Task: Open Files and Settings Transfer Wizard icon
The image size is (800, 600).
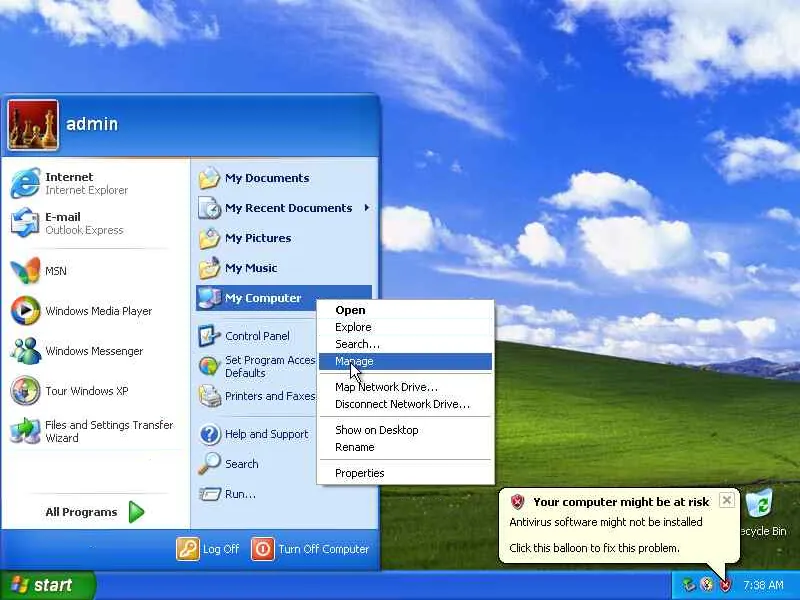Action: (25, 431)
